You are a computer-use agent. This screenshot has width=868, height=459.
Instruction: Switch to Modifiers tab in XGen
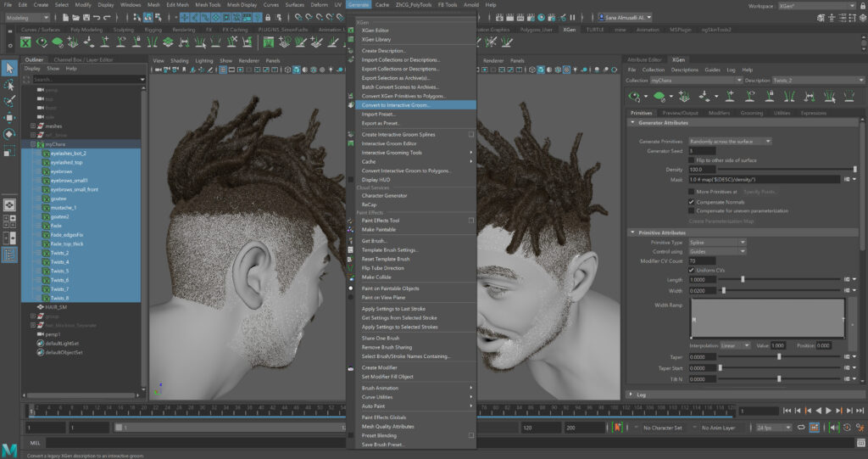[719, 113]
